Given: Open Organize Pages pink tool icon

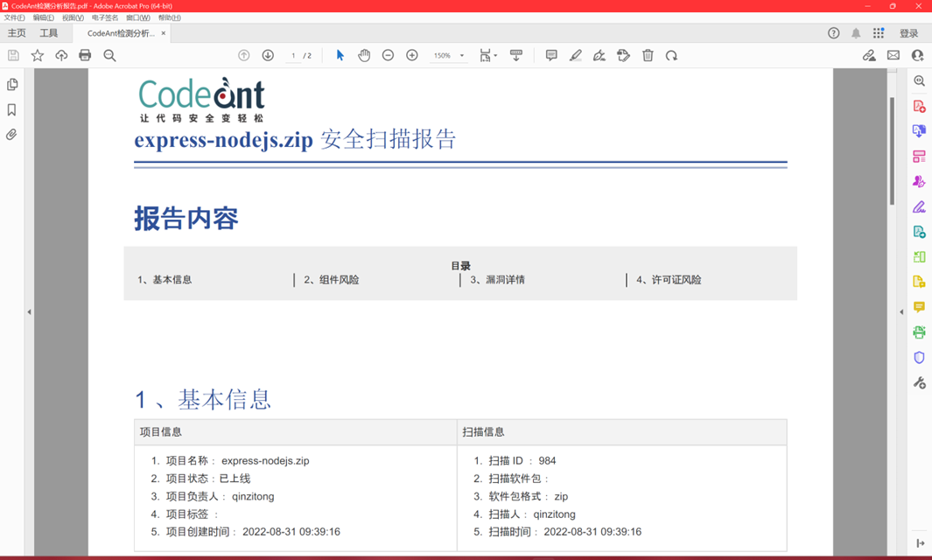Looking at the screenshot, I should pyautogui.click(x=920, y=157).
